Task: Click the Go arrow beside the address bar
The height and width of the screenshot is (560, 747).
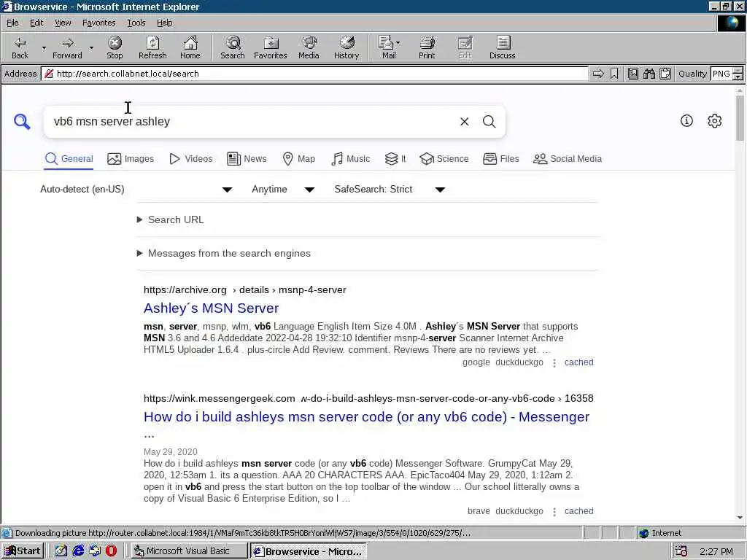Action: (x=598, y=74)
